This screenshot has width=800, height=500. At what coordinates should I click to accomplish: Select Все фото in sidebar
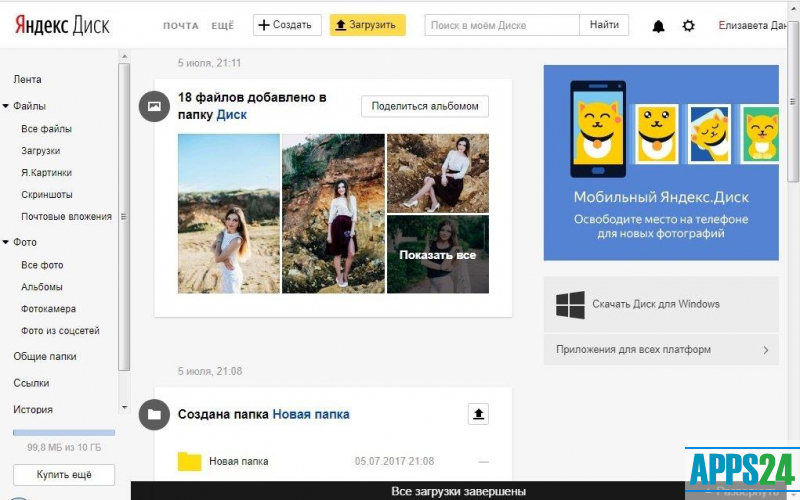coord(42,265)
